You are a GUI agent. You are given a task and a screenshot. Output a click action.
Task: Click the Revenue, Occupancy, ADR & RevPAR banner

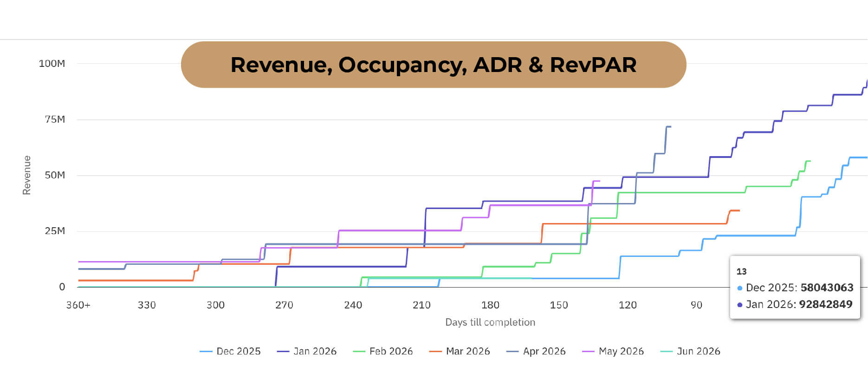point(433,65)
